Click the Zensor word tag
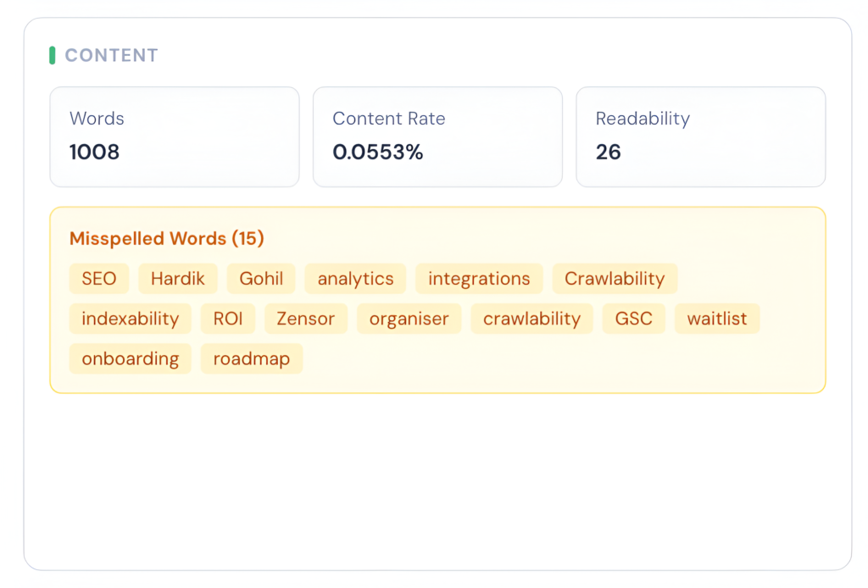The width and height of the screenshot is (868, 588). [305, 319]
